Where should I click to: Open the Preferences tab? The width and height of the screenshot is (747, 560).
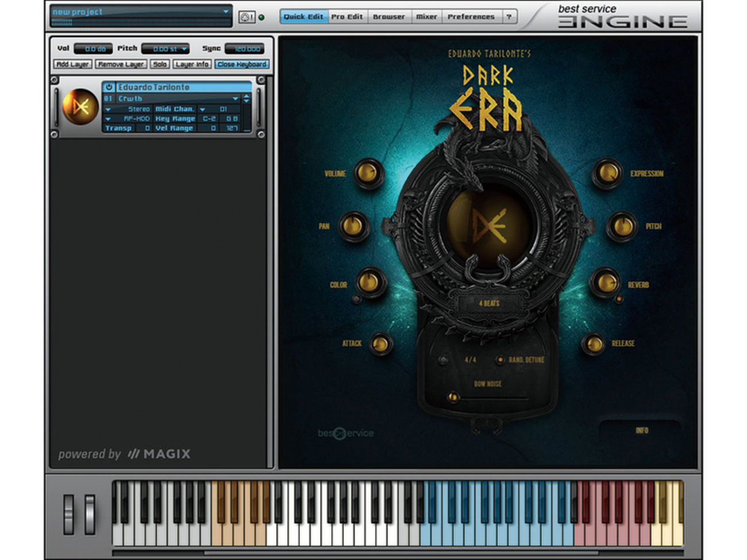[471, 17]
